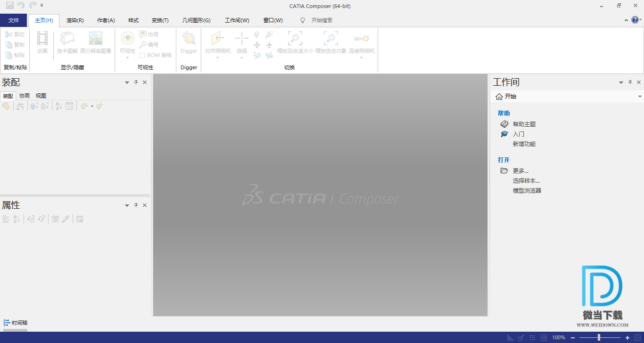Click the Paste (粘贴) ribbon icon
Screen dimensions: 644x343
point(9,55)
